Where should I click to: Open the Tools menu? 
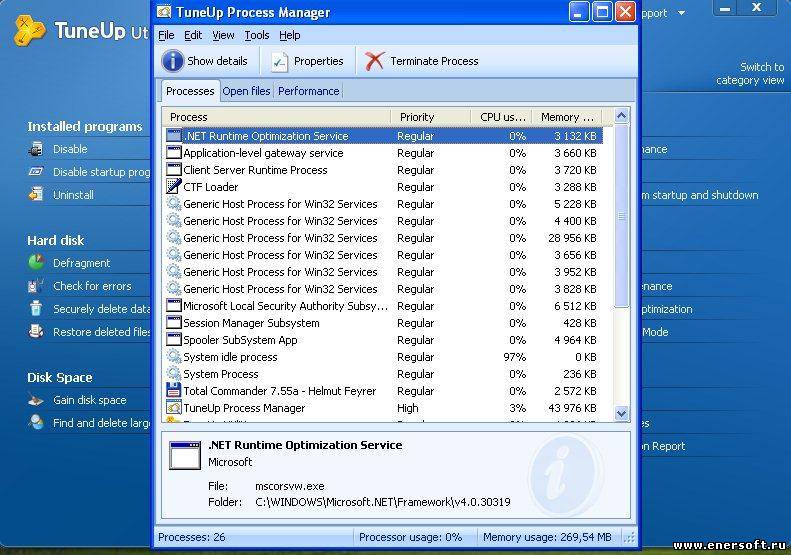point(257,35)
